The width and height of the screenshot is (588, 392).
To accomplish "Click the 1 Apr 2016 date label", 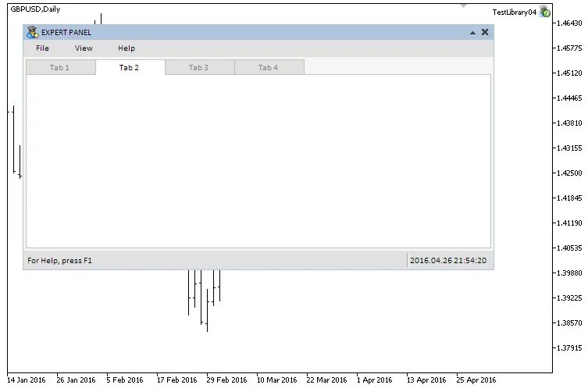I will pyautogui.click(x=374, y=380).
